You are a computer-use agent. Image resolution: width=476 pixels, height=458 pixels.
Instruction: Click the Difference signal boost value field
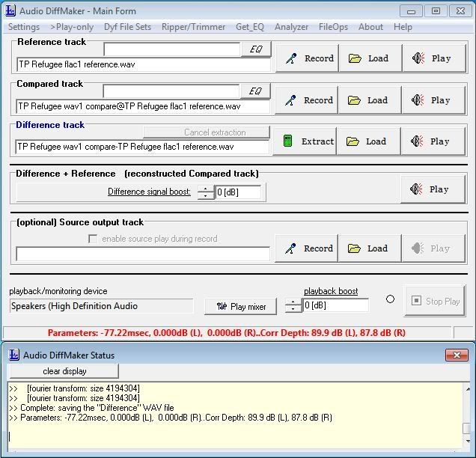point(238,192)
